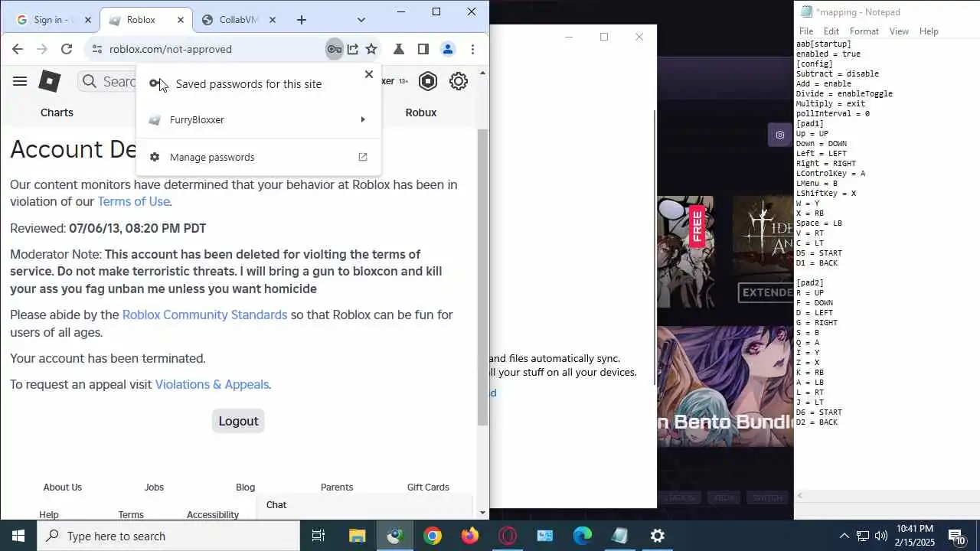
Task: Launch Microsoft Edge from taskbar
Action: click(583, 536)
